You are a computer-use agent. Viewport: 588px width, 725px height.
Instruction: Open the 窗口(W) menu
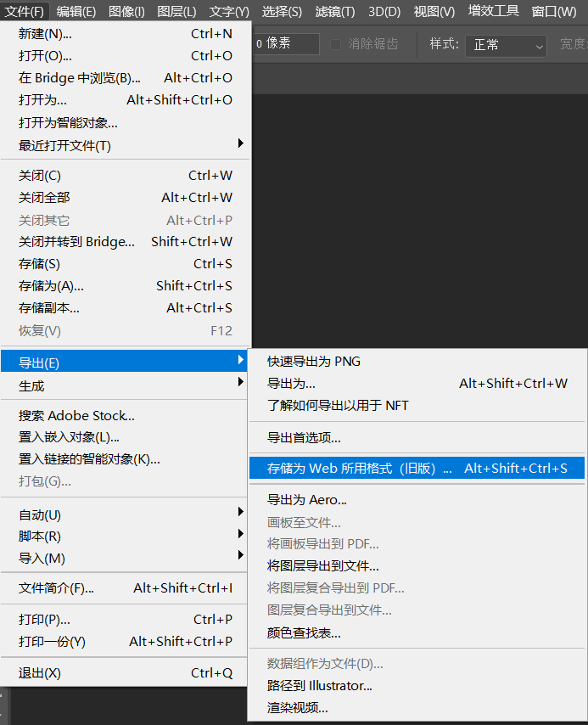pos(554,11)
